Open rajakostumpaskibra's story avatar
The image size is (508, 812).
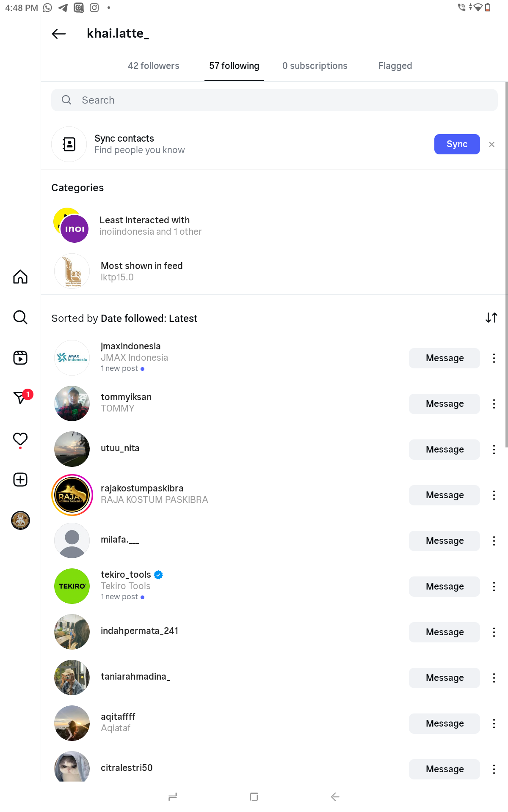tap(72, 495)
